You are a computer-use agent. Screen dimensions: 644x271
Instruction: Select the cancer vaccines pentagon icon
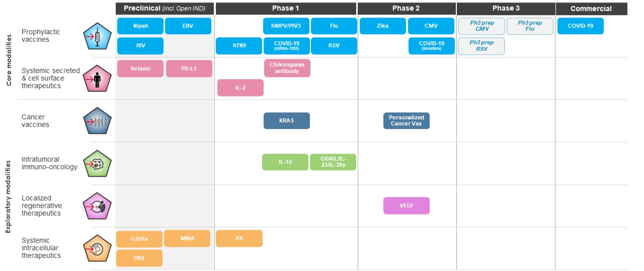tap(96, 121)
